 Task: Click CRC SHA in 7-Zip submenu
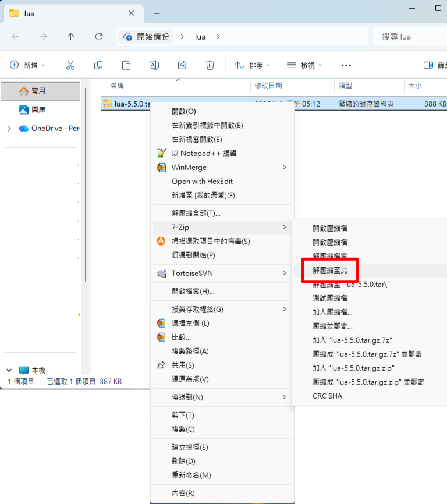pos(327,396)
